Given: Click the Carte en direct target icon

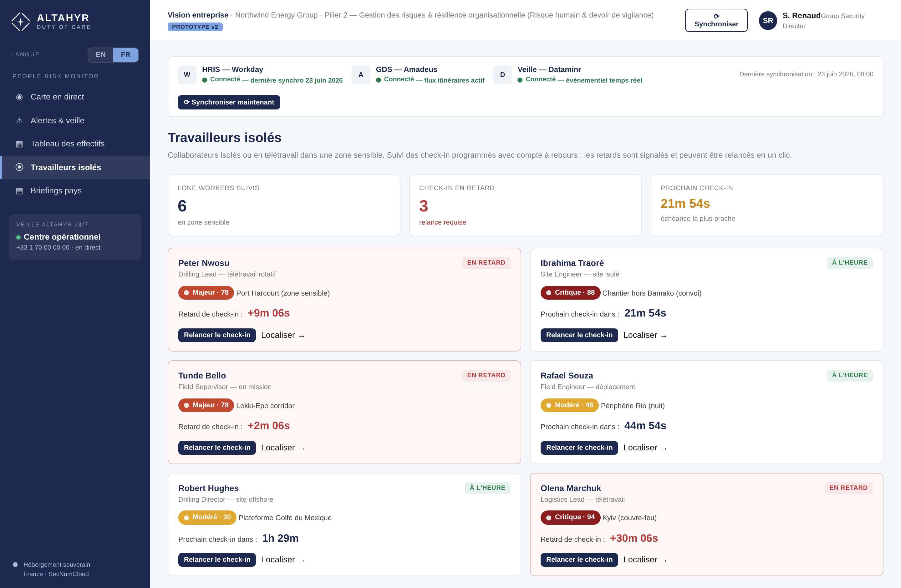Looking at the screenshot, I should point(19,97).
